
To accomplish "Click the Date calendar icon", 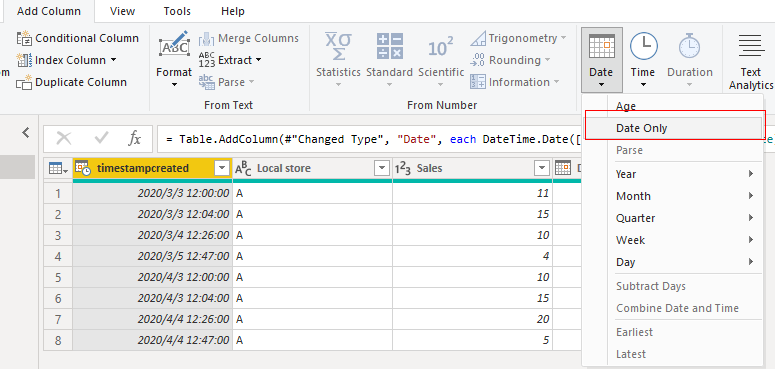I will click(602, 46).
